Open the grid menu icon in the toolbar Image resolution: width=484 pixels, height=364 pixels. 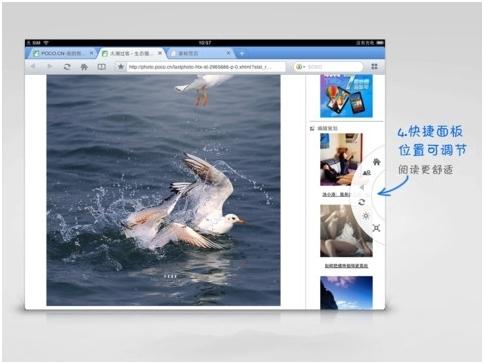[x=374, y=67]
